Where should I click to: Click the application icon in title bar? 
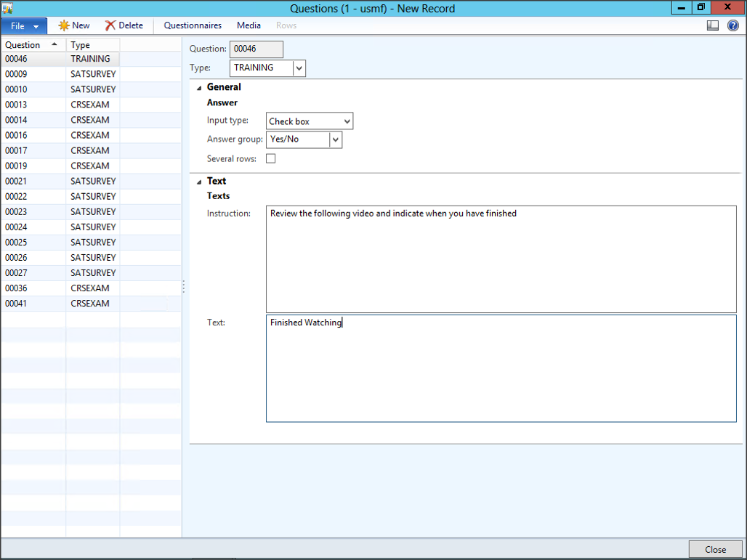(x=8, y=9)
